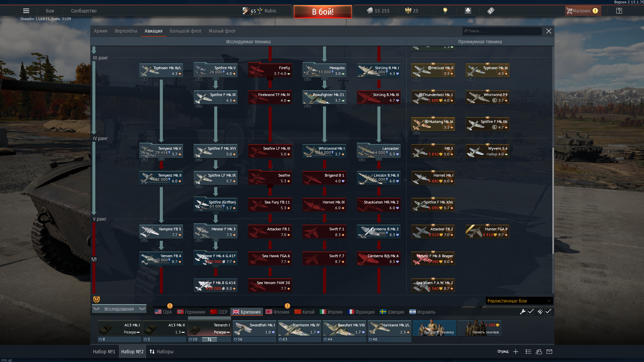Select the Авиация tab

pos(153,31)
